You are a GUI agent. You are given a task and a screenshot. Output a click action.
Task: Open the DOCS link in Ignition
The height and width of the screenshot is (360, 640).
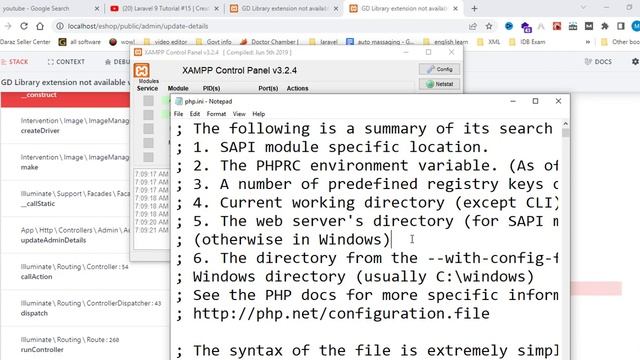[x=598, y=62]
